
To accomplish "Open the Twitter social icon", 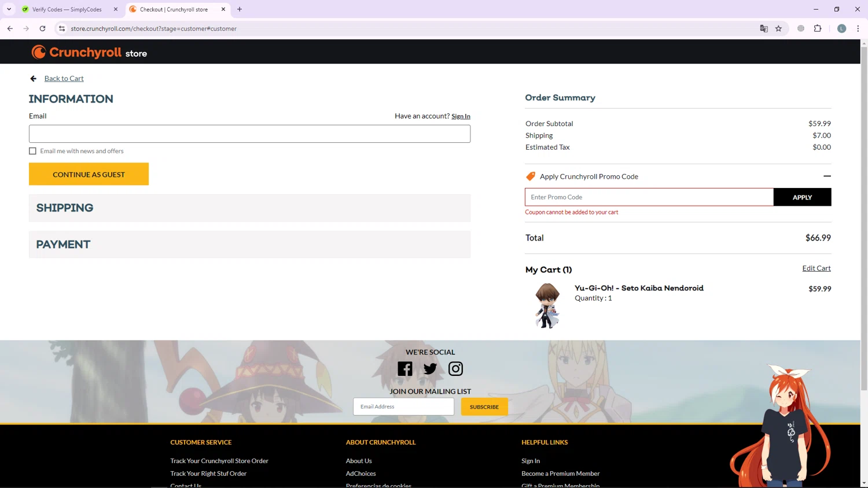I will pos(430,369).
